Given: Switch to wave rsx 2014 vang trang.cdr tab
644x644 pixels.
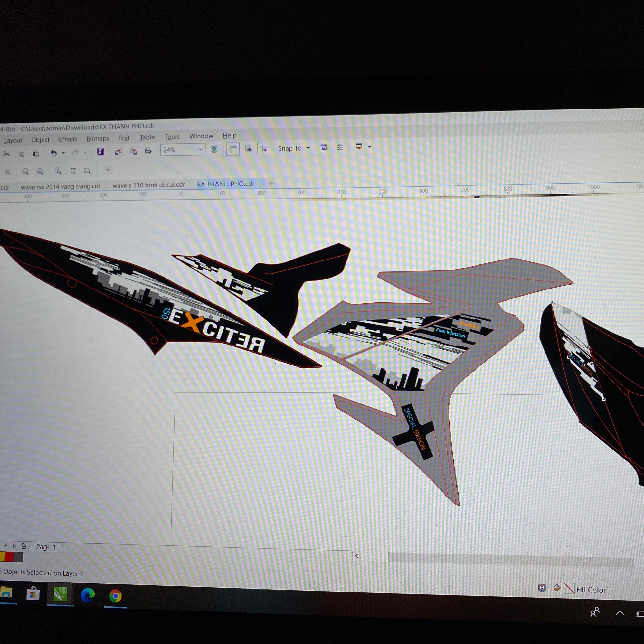Looking at the screenshot, I should coord(61,186).
